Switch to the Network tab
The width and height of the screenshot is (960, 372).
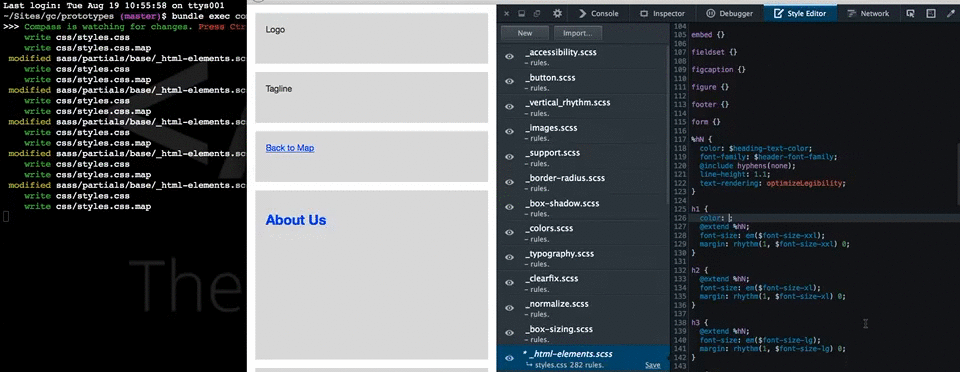868,13
